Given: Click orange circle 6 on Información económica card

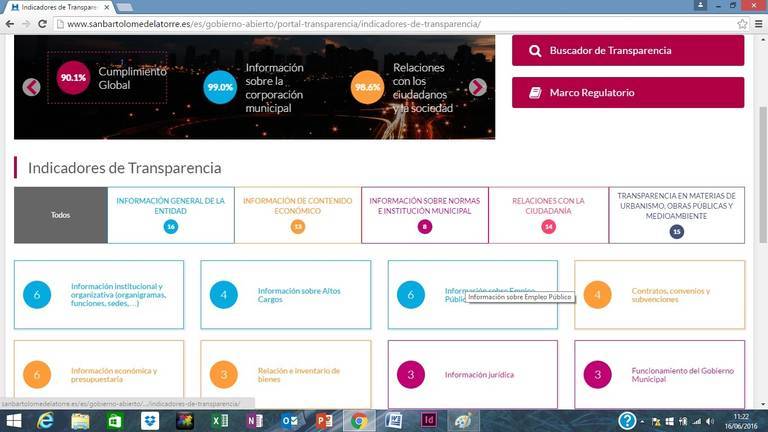Looking at the screenshot, I should click(x=37, y=375).
